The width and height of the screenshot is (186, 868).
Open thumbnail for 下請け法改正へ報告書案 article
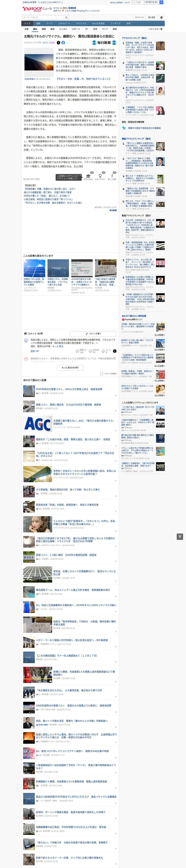pos(106,268)
